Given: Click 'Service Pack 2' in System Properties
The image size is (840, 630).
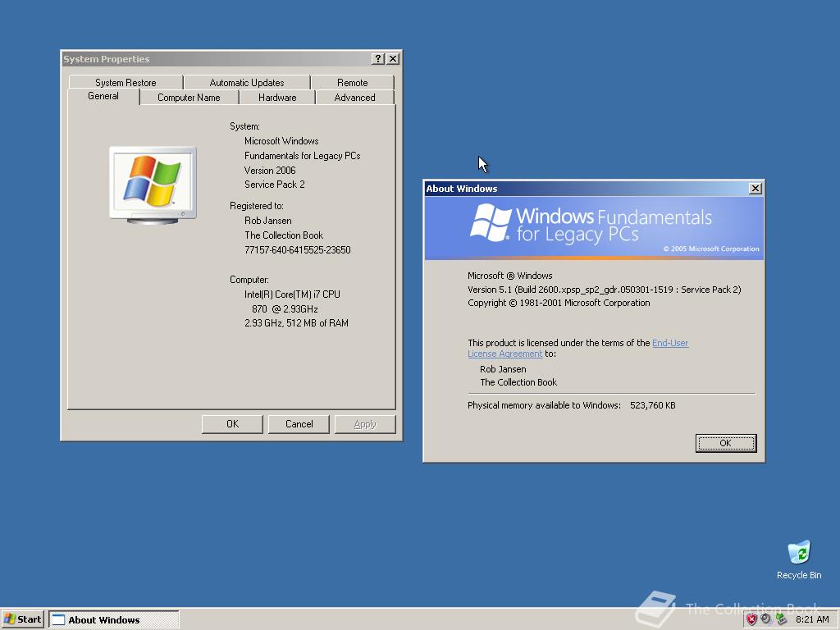Looking at the screenshot, I should [x=274, y=185].
